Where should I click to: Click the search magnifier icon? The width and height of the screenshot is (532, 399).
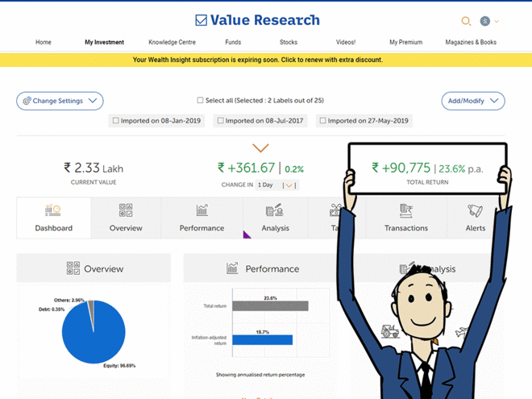[466, 21]
